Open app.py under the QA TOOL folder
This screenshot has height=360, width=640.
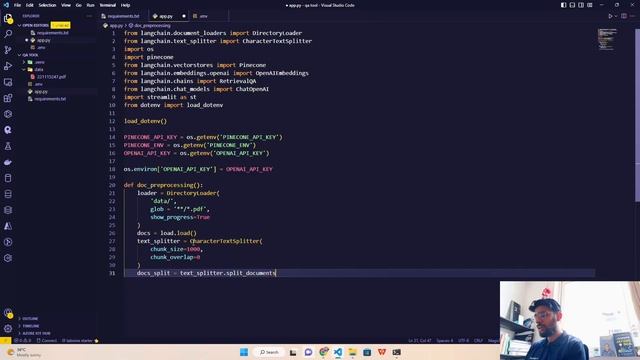(41, 92)
